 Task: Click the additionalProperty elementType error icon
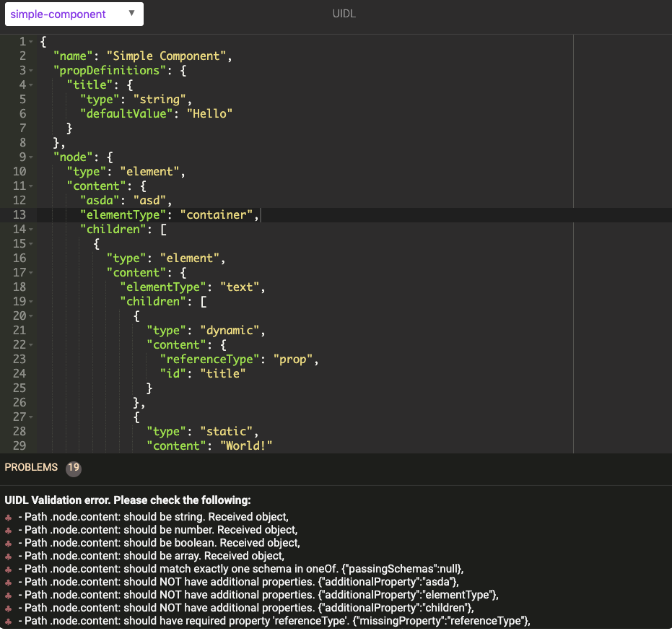pyautogui.click(x=8, y=596)
